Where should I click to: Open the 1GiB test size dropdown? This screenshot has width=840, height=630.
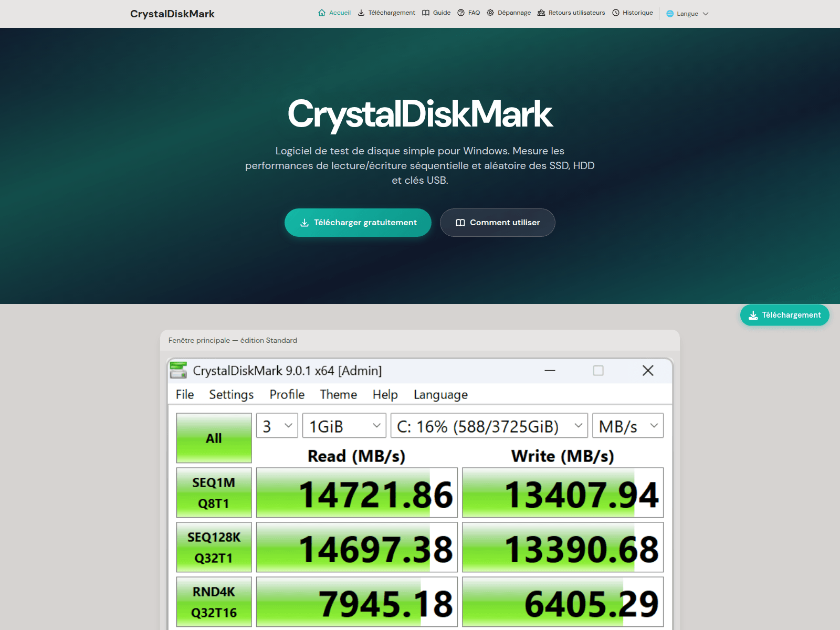(x=344, y=426)
